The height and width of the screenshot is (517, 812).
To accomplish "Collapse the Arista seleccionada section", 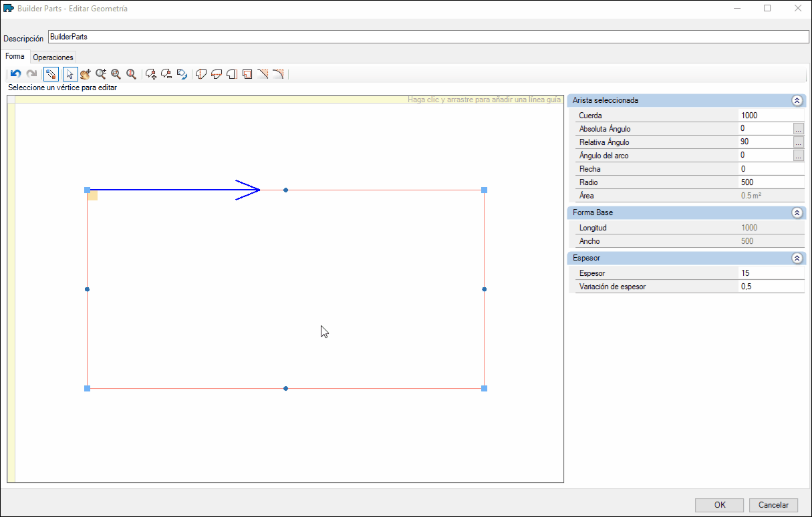I will (797, 100).
